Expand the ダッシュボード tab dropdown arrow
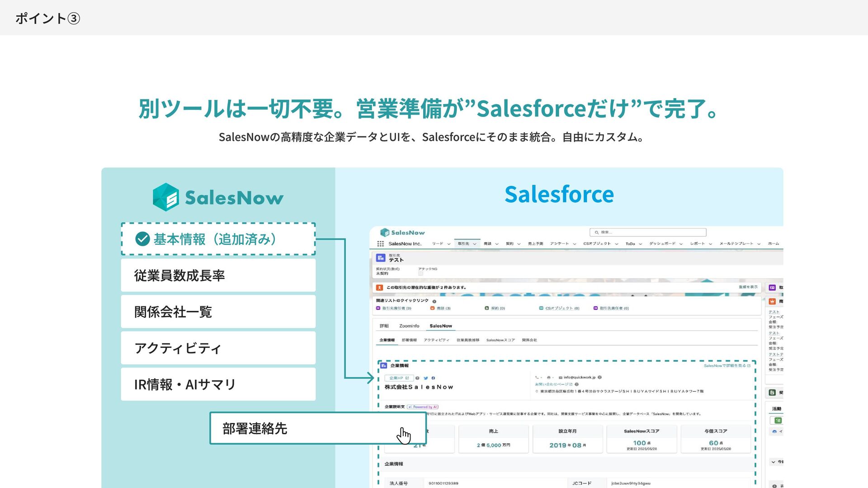 point(681,244)
